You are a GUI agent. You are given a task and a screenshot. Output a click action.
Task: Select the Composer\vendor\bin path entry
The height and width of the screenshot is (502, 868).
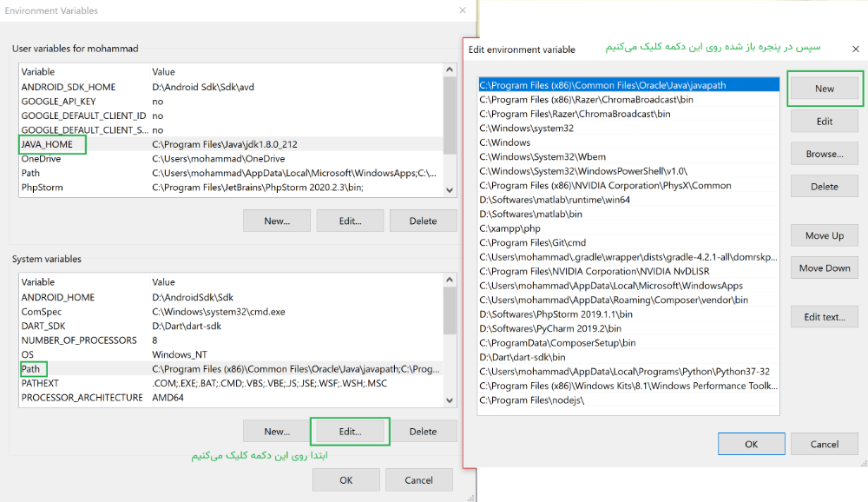click(628, 300)
